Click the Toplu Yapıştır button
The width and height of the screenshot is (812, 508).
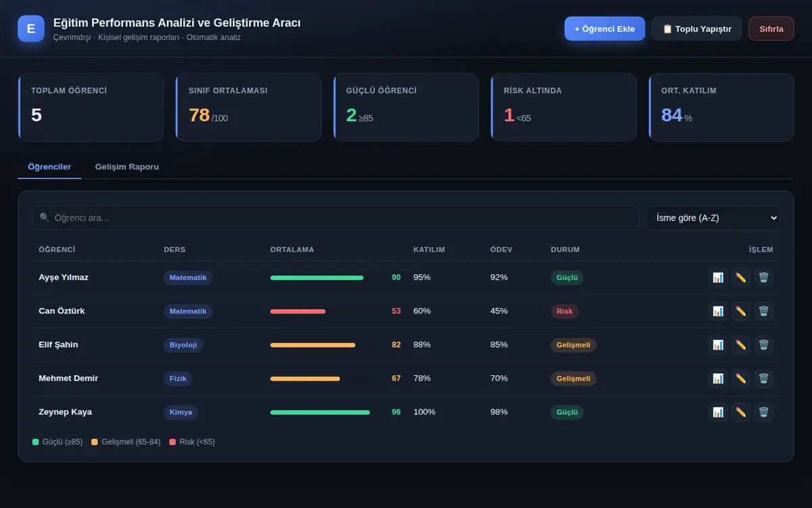tap(697, 28)
